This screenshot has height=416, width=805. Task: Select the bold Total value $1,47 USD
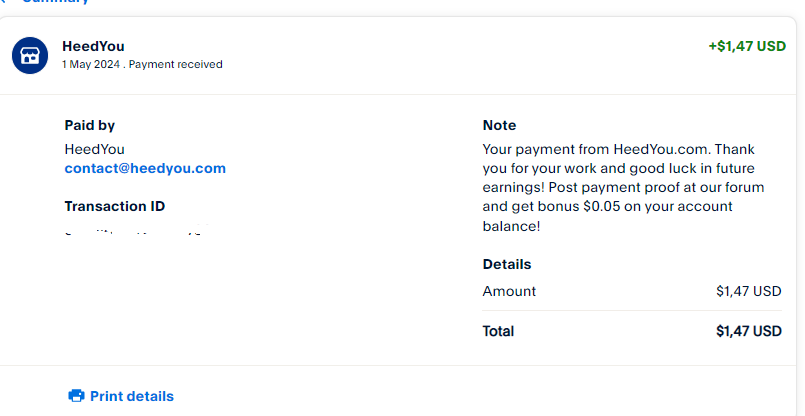pyautogui.click(x=749, y=331)
